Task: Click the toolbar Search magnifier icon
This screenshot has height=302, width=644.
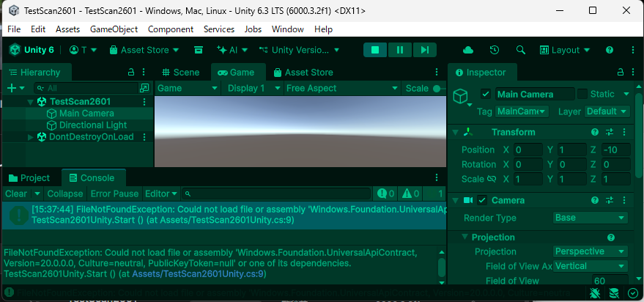Action: click(521, 50)
